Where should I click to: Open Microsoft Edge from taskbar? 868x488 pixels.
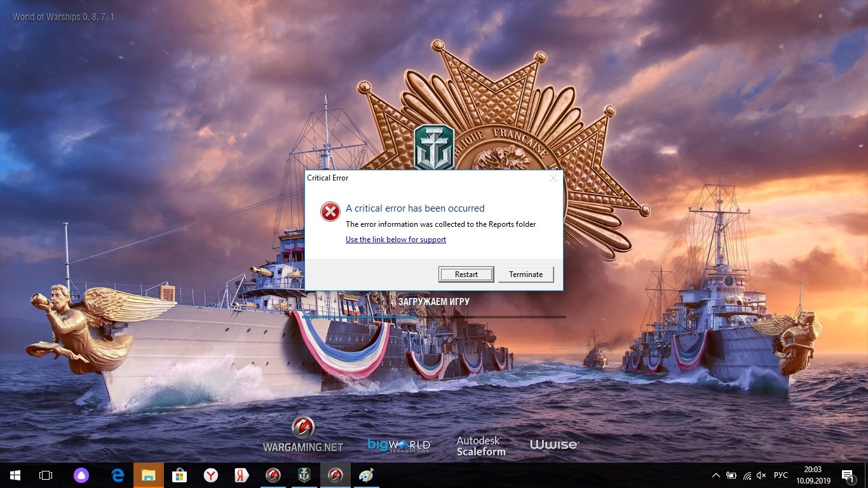[x=118, y=475]
